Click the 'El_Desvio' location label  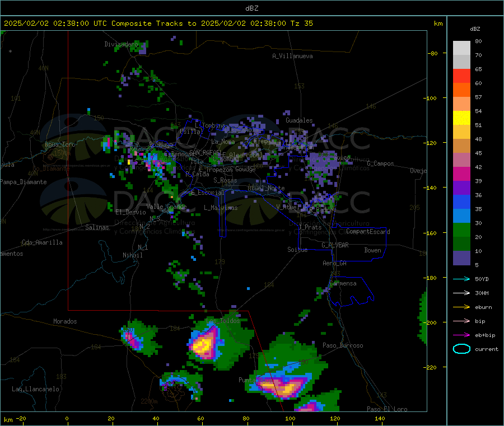tap(131, 212)
